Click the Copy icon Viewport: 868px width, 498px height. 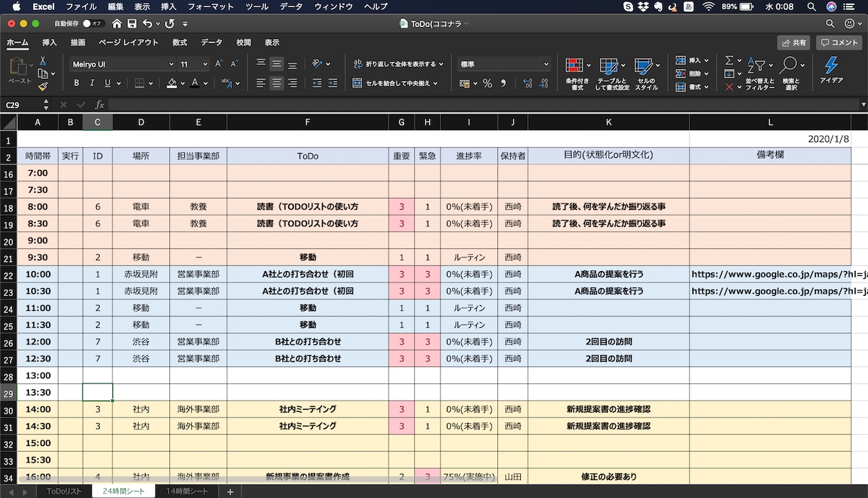click(x=43, y=73)
